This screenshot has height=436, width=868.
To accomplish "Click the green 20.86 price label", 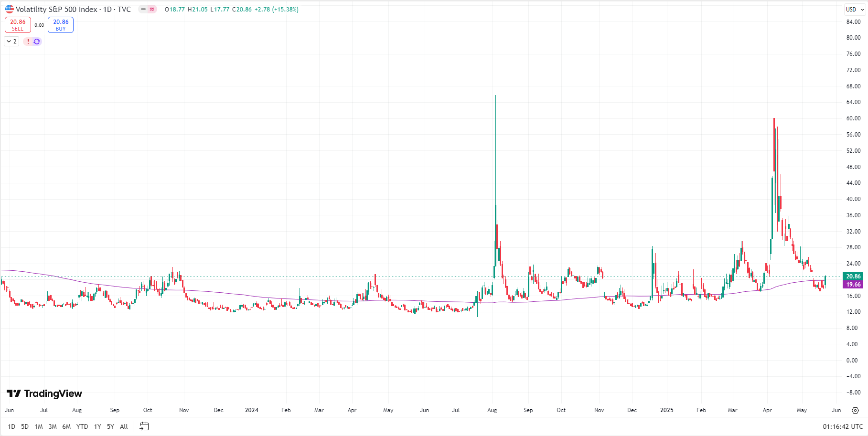I will (x=853, y=276).
